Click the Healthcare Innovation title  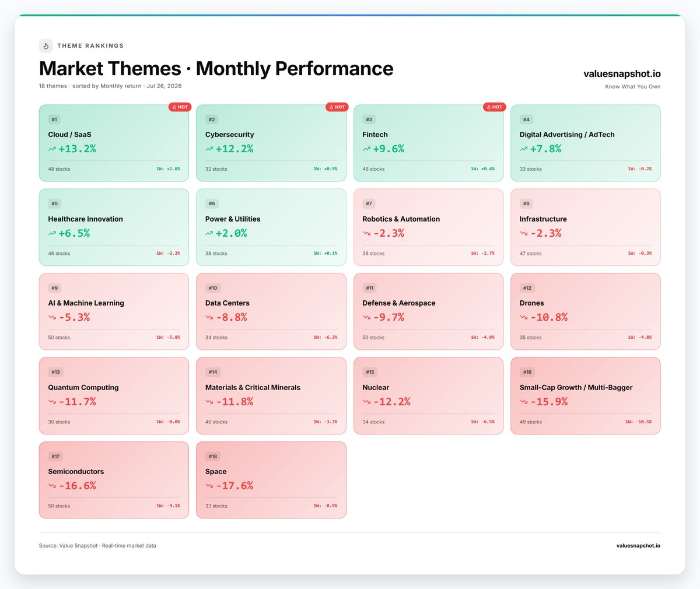85,219
